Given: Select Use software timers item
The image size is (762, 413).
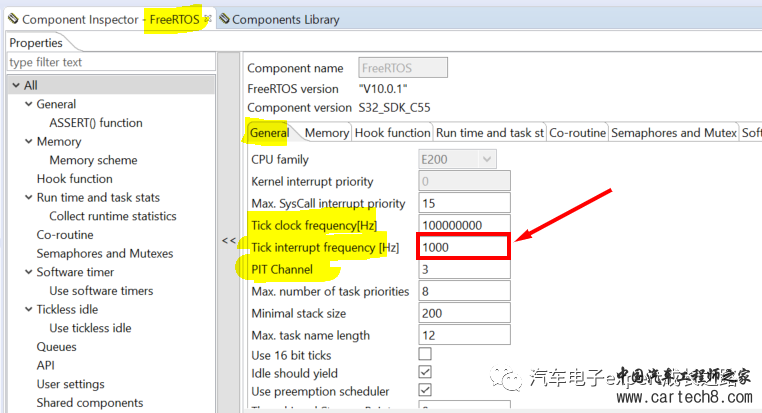Looking at the screenshot, I should pos(101,291).
